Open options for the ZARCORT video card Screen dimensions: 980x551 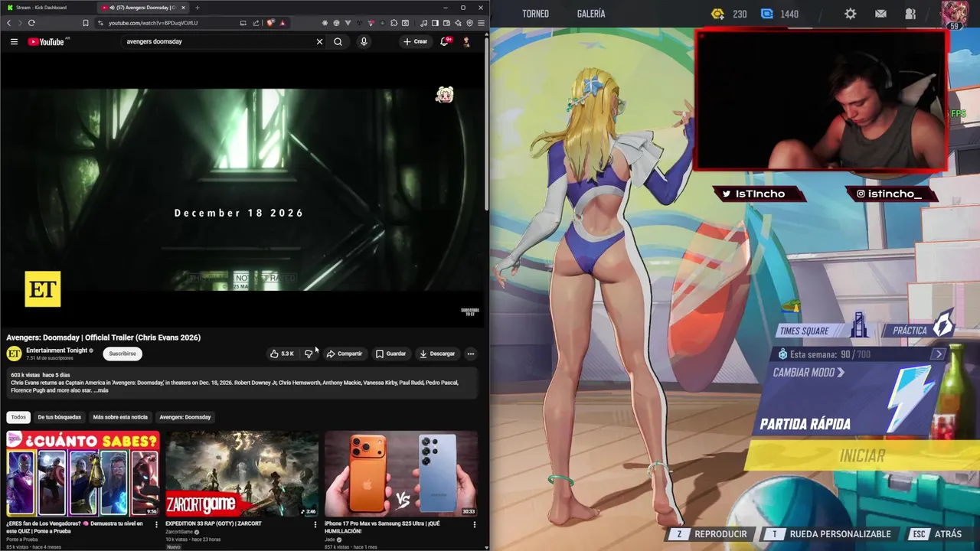(315, 524)
